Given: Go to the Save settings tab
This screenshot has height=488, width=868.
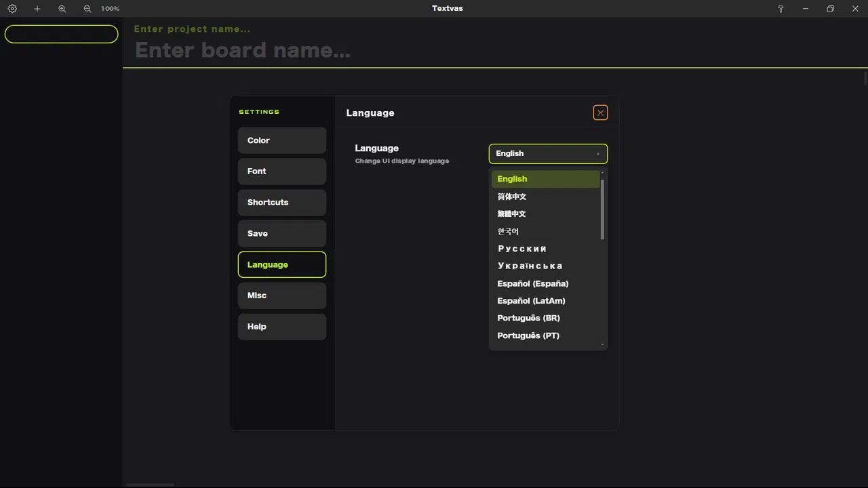Looking at the screenshot, I should click(282, 233).
